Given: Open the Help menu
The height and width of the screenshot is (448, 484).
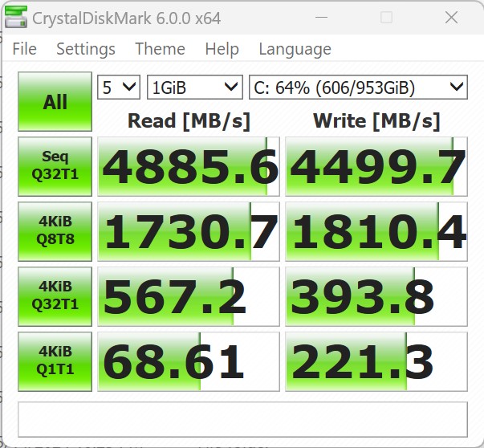Looking at the screenshot, I should click(x=222, y=49).
